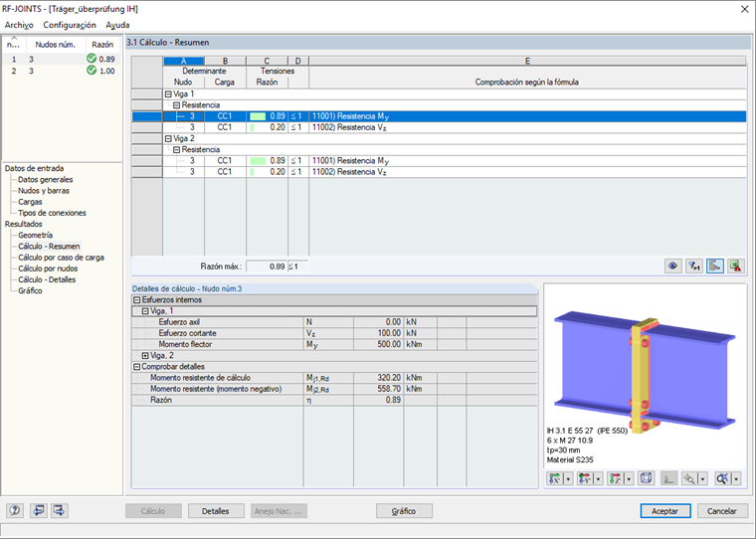Open Cálculo por nudos page
The image size is (756, 539).
pos(48,269)
